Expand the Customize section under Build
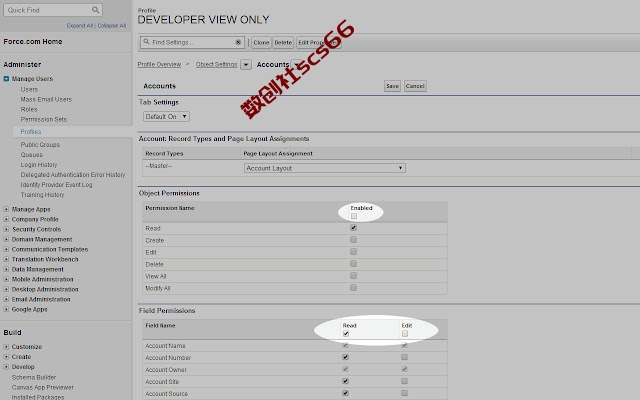Image resolution: width=640 pixels, height=400 pixels. pyautogui.click(x=6, y=347)
